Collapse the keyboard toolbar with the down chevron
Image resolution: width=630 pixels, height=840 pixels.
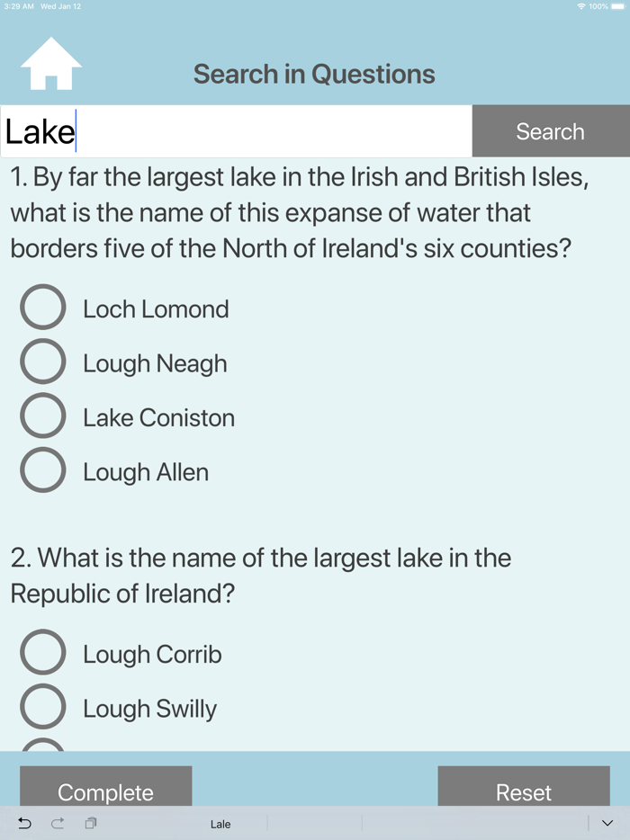(605, 823)
